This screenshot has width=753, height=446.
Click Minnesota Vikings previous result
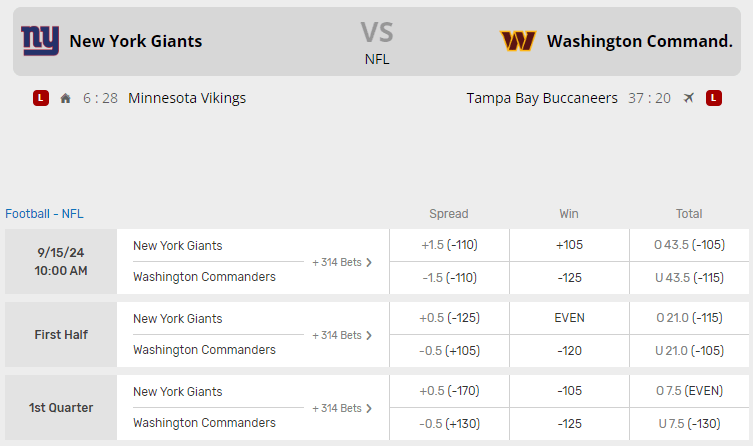187,98
